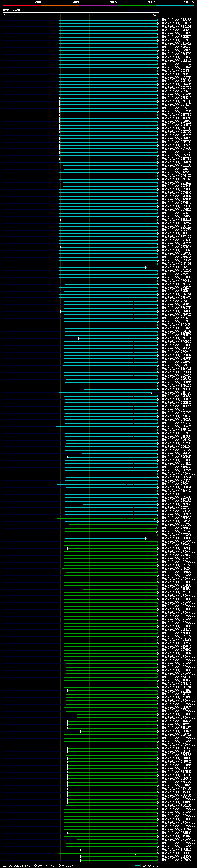Viewport: 197px width, 868px height.
Task: Click the short alignment bar for UniRef100_A6N1L9
Action: pyautogui.click(x=103, y=267)
